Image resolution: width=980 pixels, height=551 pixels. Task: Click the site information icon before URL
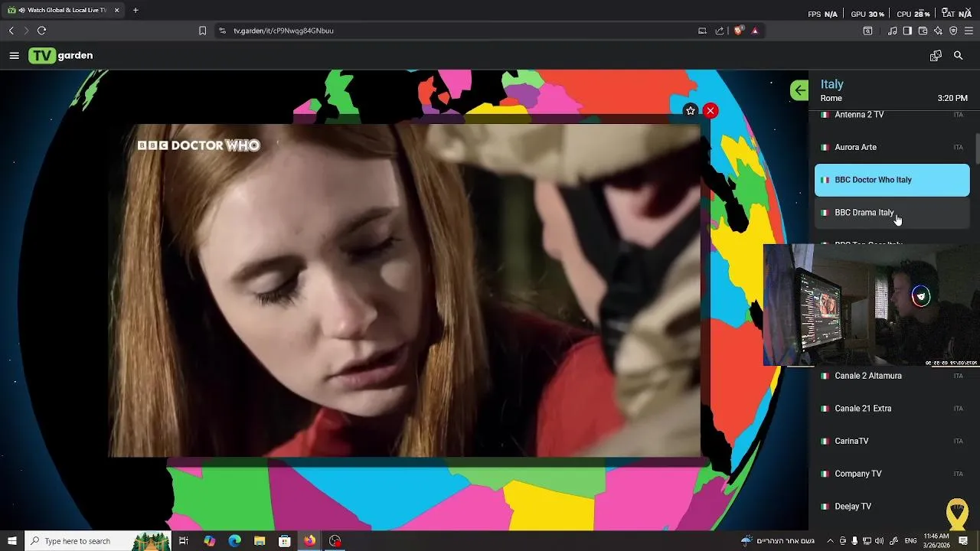pyautogui.click(x=222, y=31)
